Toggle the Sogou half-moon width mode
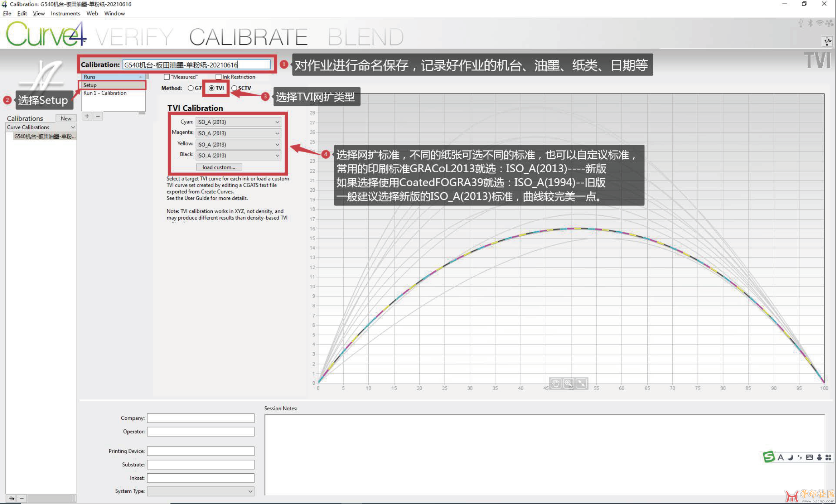836x504 pixels. click(790, 457)
